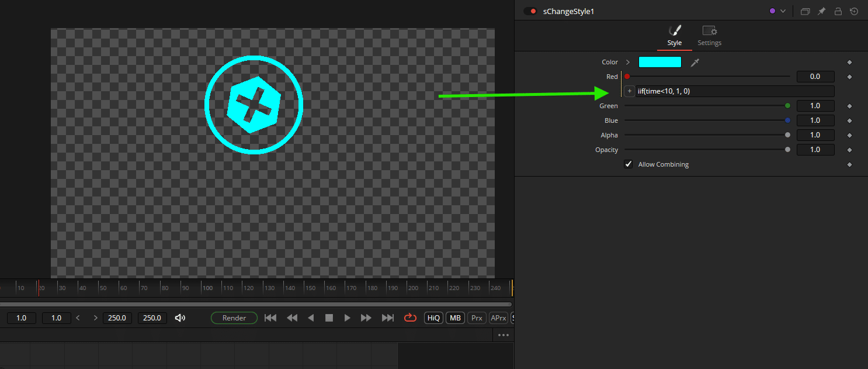Disable the Allow Combining option
This screenshot has height=369, width=868.
[628, 164]
